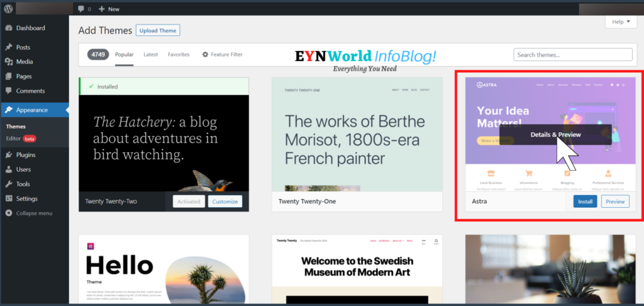Open the Help dropdown

(621, 22)
